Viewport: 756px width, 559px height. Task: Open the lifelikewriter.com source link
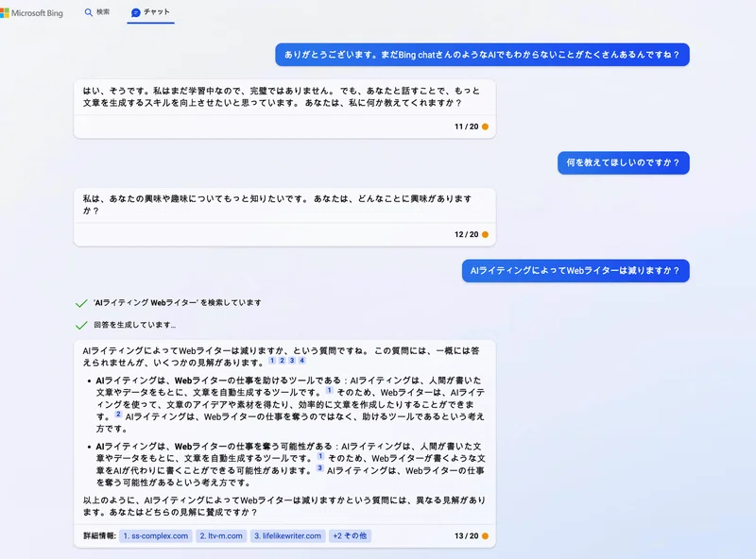(287, 536)
